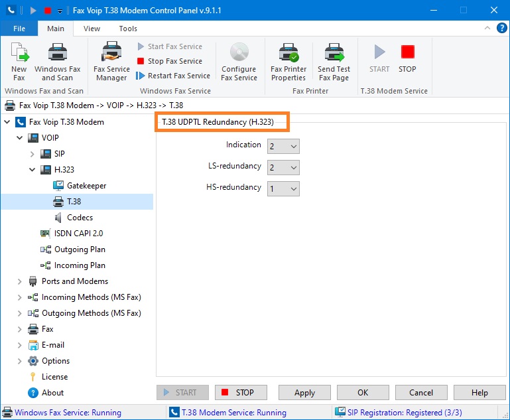Click the VOIP tree node label
This screenshot has height=420, width=510.
point(50,138)
